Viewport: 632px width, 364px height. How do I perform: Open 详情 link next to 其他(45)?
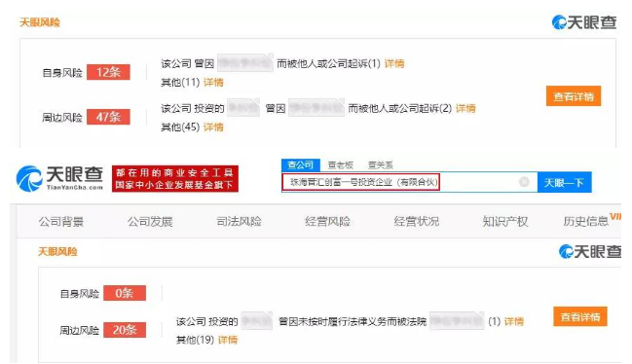click(x=213, y=127)
